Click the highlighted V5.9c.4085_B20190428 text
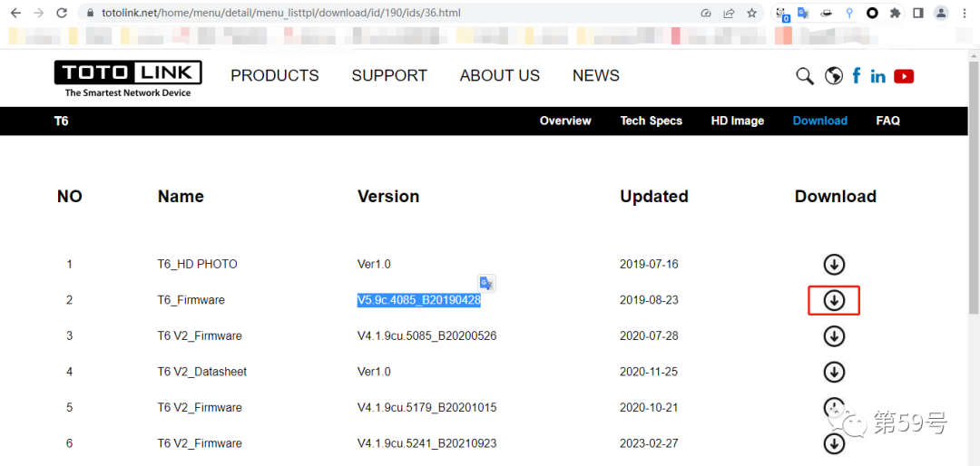The height and width of the screenshot is (466, 980). [418, 300]
